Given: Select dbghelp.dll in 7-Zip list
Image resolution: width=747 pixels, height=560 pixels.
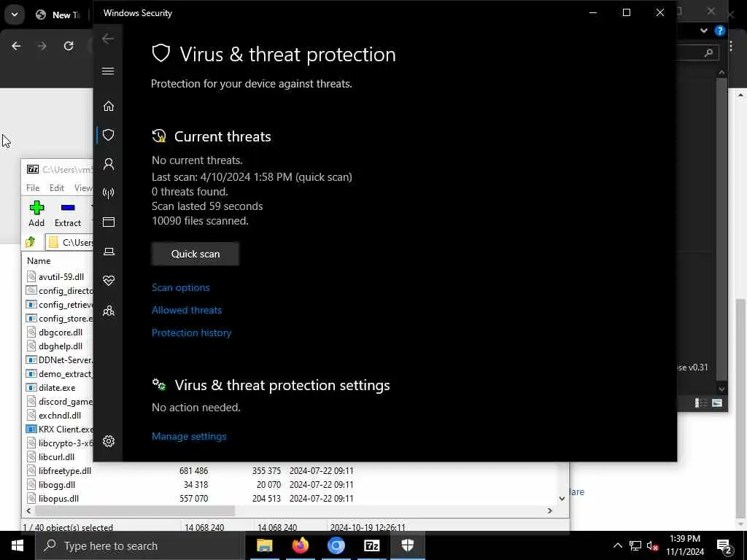Looking at the screenshot, I should [60, 346].
